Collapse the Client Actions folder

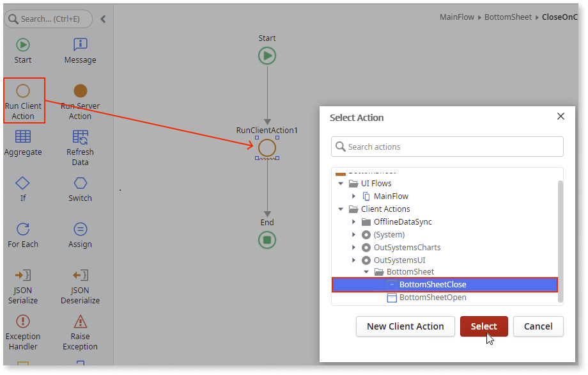click(x=341, y=209)
